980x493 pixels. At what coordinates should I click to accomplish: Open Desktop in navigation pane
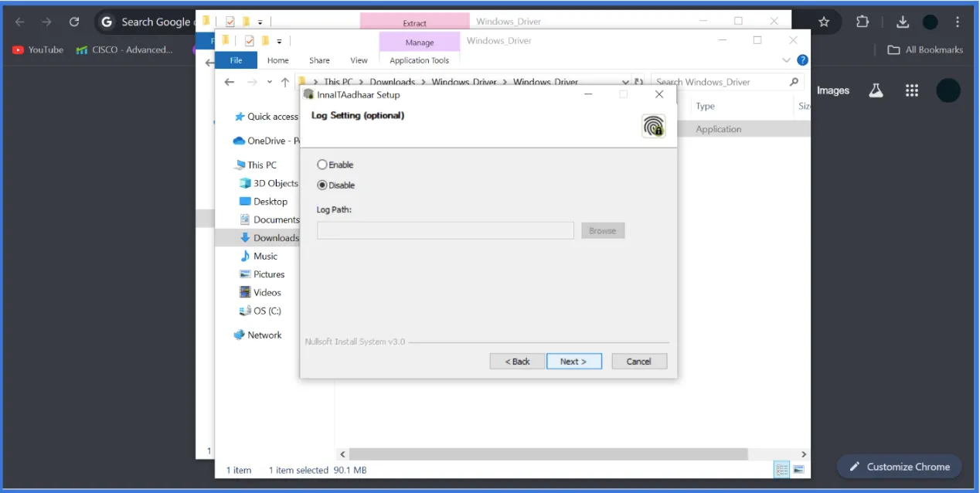264,201
